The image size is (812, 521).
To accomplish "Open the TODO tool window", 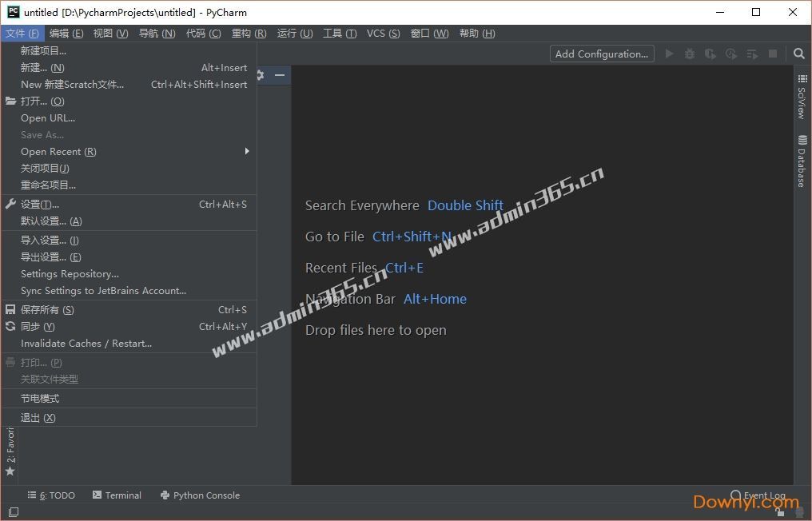I will (51, 495).
